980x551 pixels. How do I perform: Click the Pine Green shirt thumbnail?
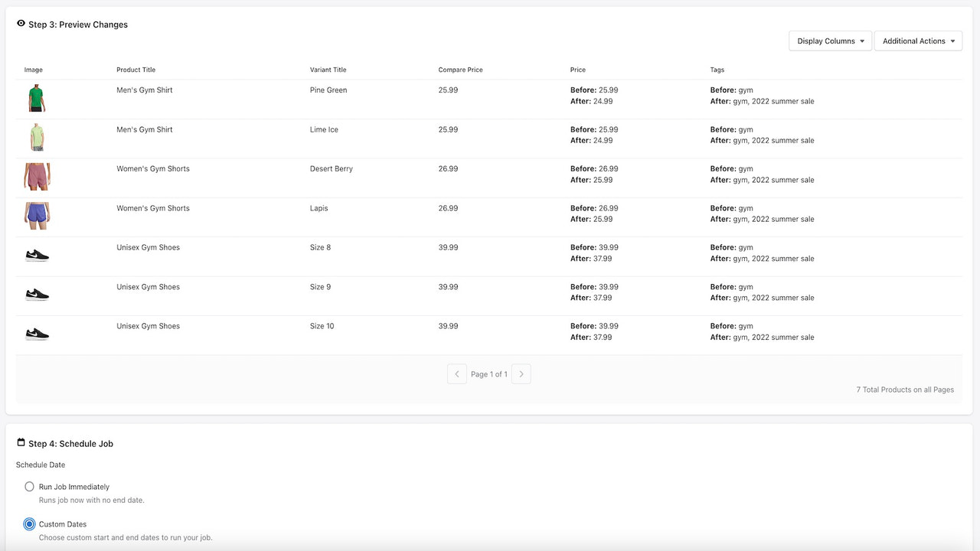tap(37, 98)
